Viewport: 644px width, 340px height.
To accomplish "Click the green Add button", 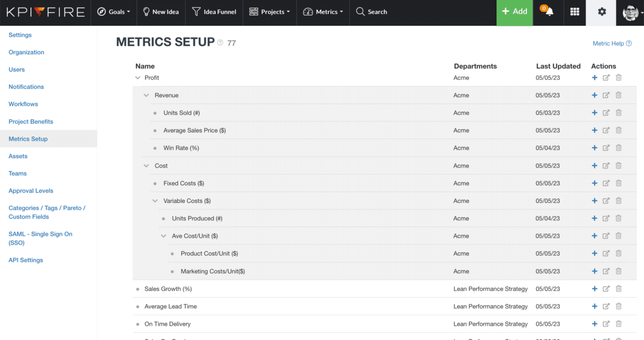I will click(515, 12).
